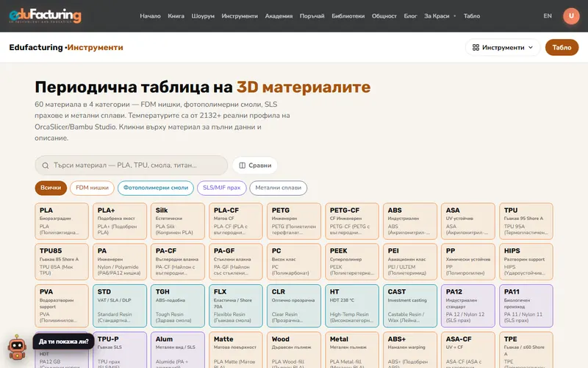The image size is (588, 368).
Task: Open the ABS material card
Action: tap(410, 222)
